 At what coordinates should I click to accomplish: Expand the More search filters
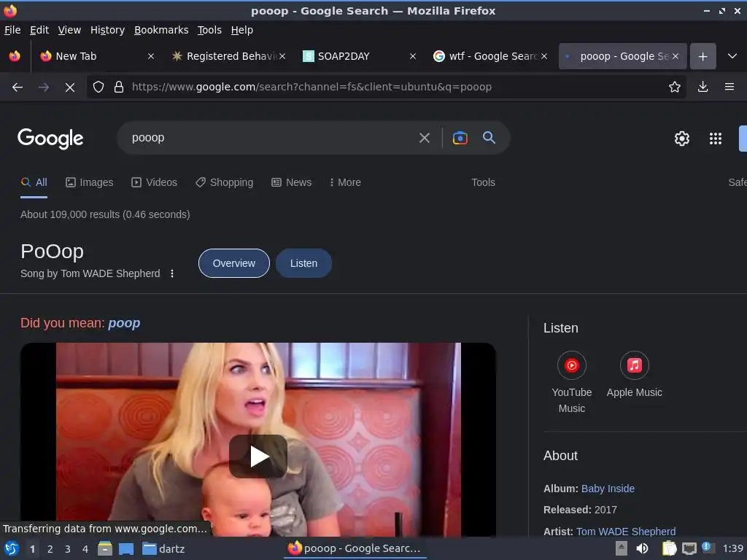345,182
